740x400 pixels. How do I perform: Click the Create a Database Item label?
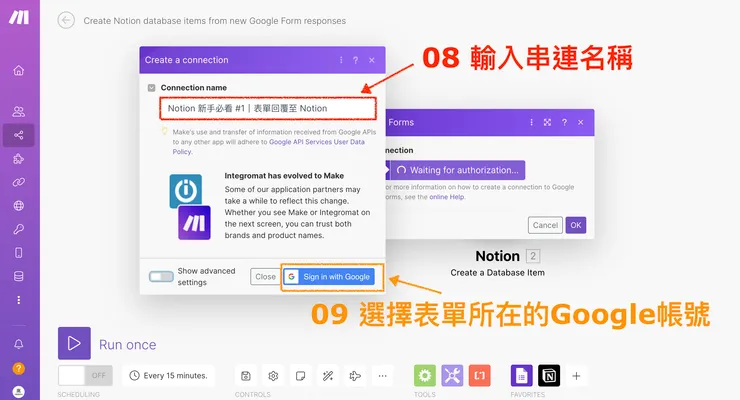(x=497, y=273)
